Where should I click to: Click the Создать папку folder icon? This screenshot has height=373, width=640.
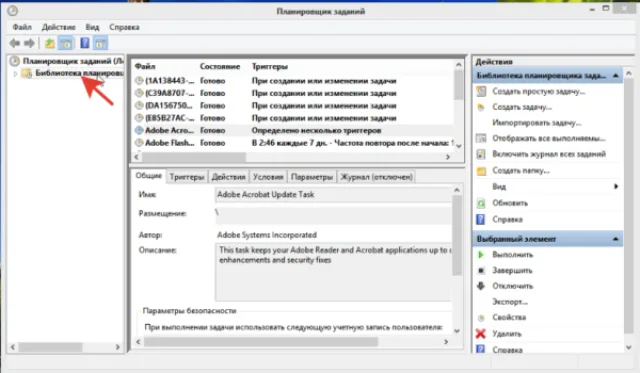pos(481,171)
